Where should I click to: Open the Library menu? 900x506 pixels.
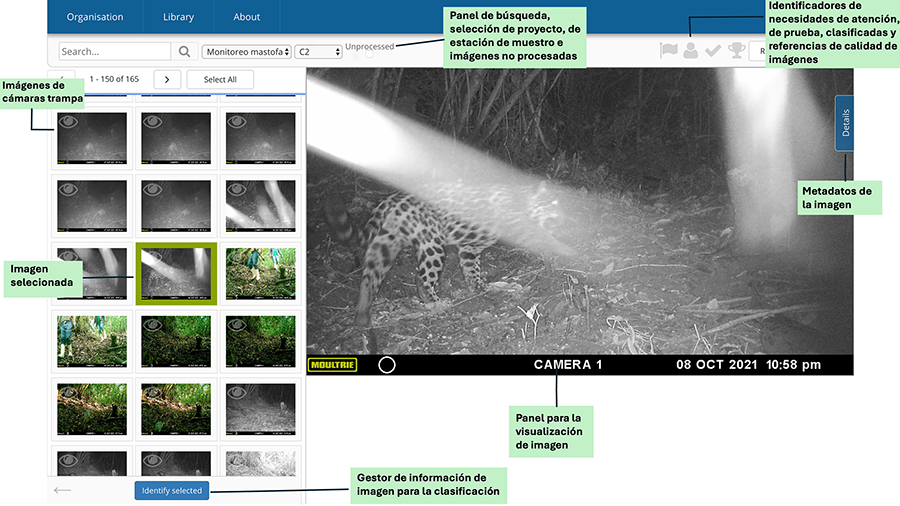(178, 17)
